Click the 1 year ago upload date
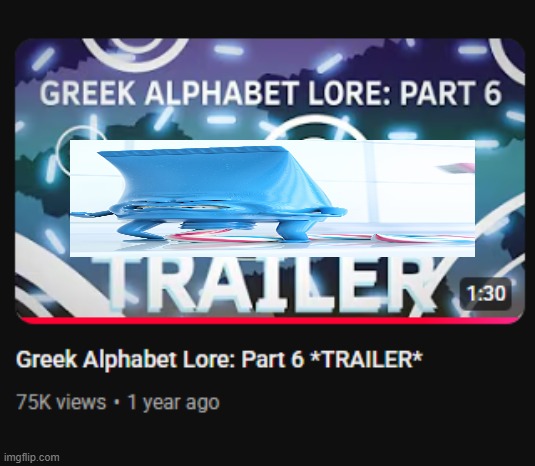The image size is (535, 466). 173,403
